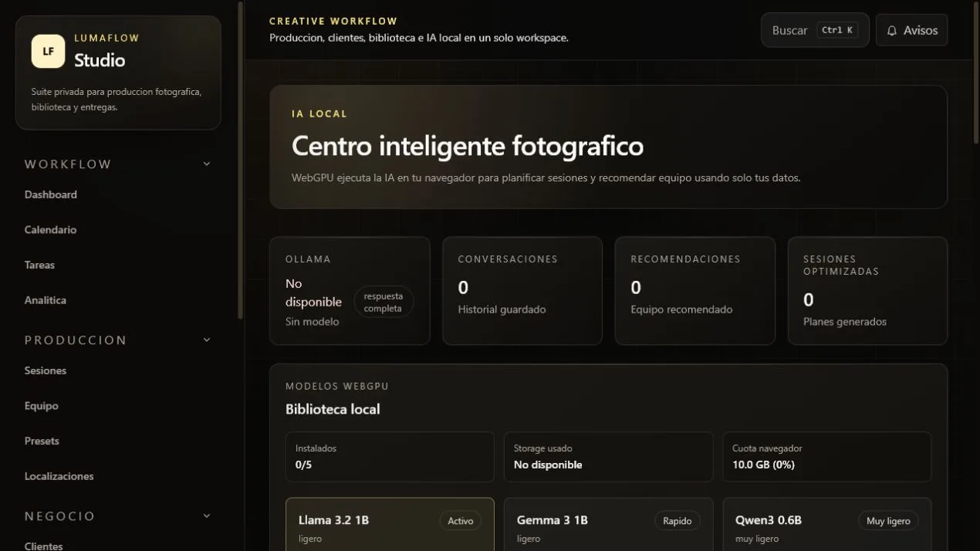Click the Equipo recomendado label
This screenshot has height=551, width=980.
[x=681, y=309]
